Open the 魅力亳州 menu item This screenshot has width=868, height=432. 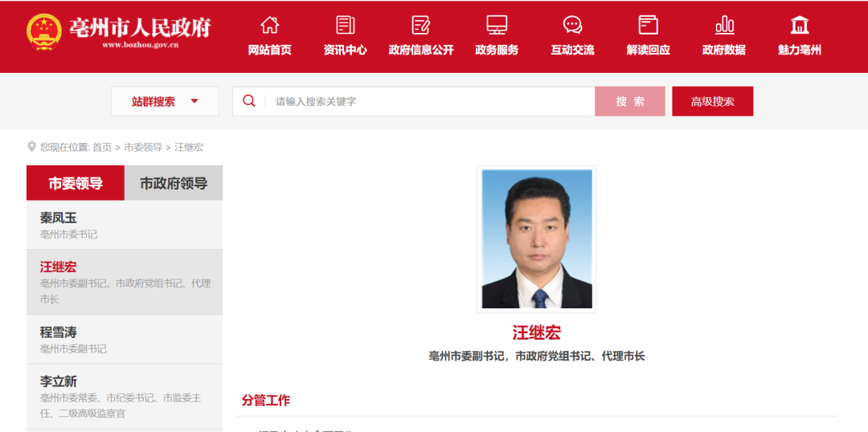click(x=800, y=50)
